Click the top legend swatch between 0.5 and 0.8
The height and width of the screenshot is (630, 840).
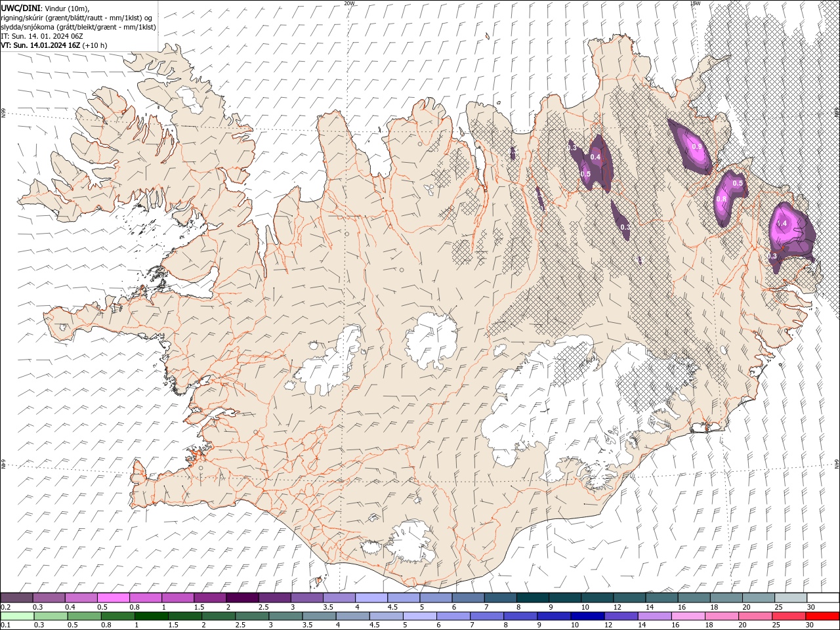(x=114, y=598)
